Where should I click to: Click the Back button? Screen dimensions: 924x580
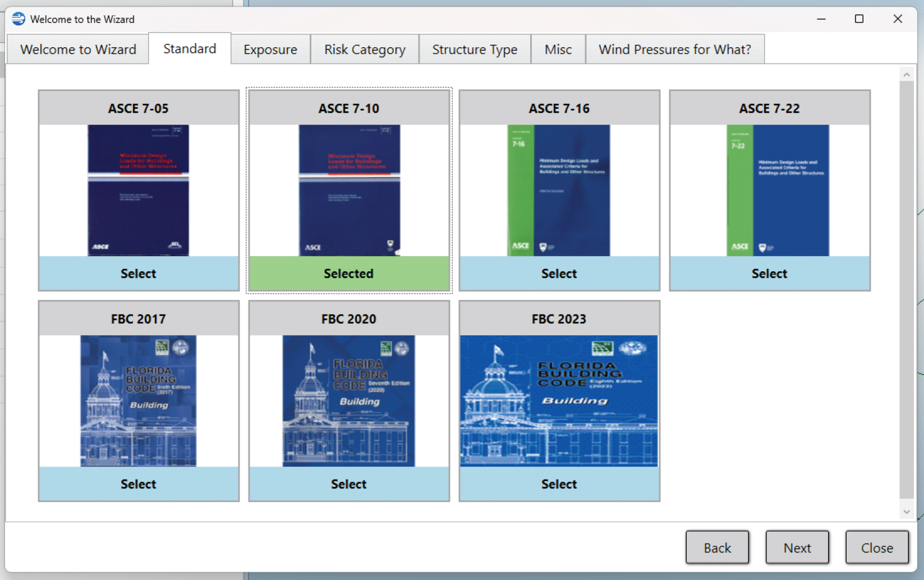(717, 547)
